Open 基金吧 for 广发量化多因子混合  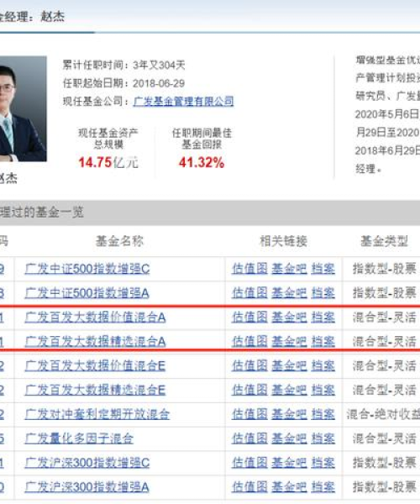point(289,438)
